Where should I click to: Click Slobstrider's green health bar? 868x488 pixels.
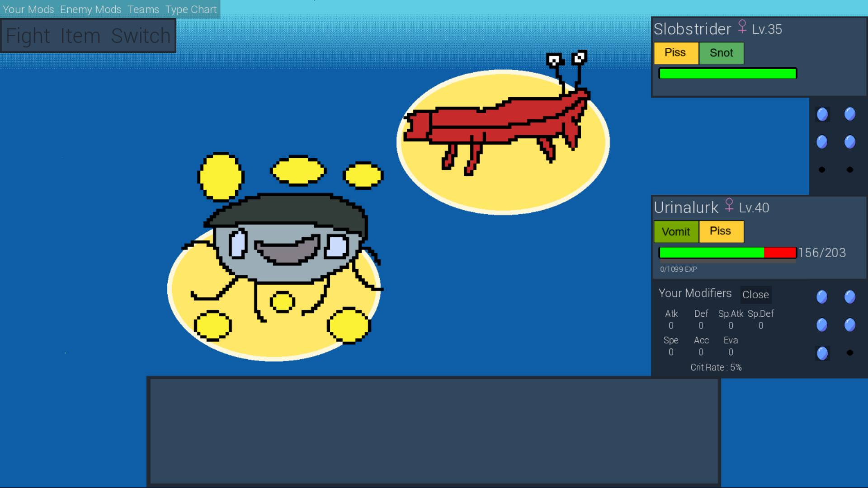pyautogui.click(x=727, y=74)
